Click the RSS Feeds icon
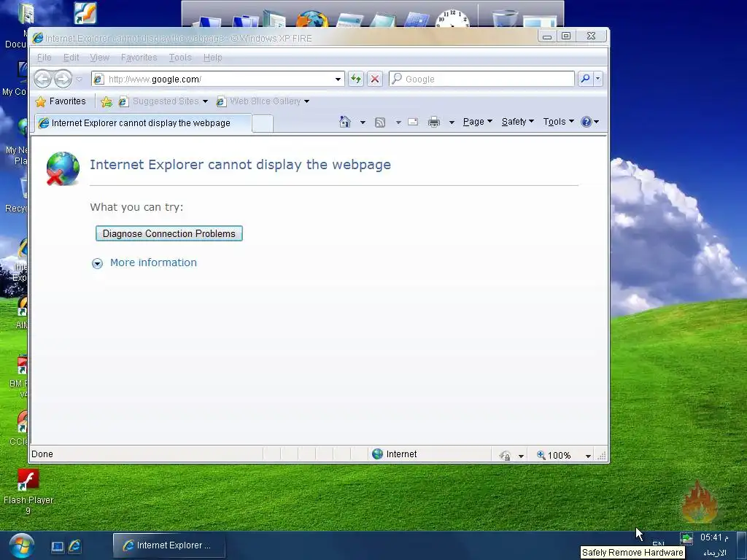 tap(379, 122)
